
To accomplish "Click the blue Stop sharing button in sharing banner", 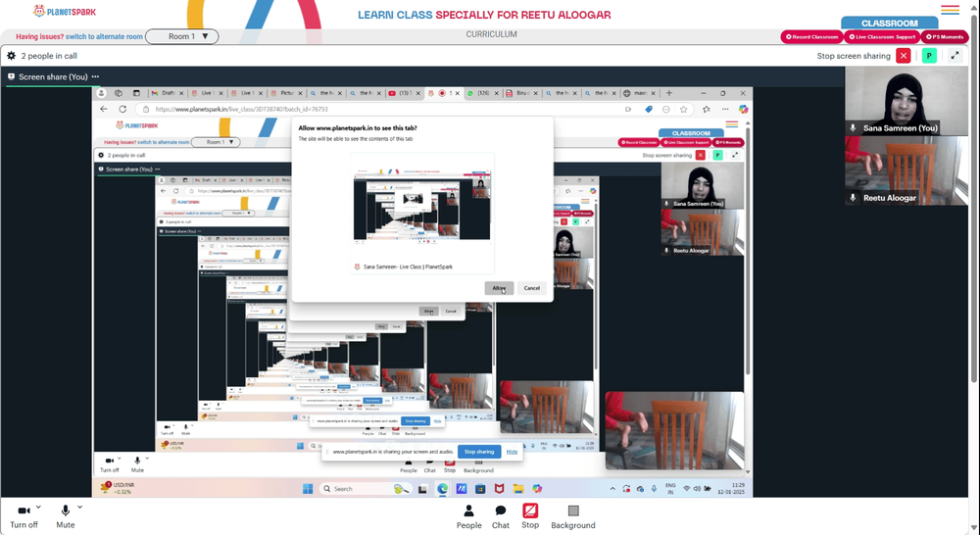I will click(x=479, y=452).
